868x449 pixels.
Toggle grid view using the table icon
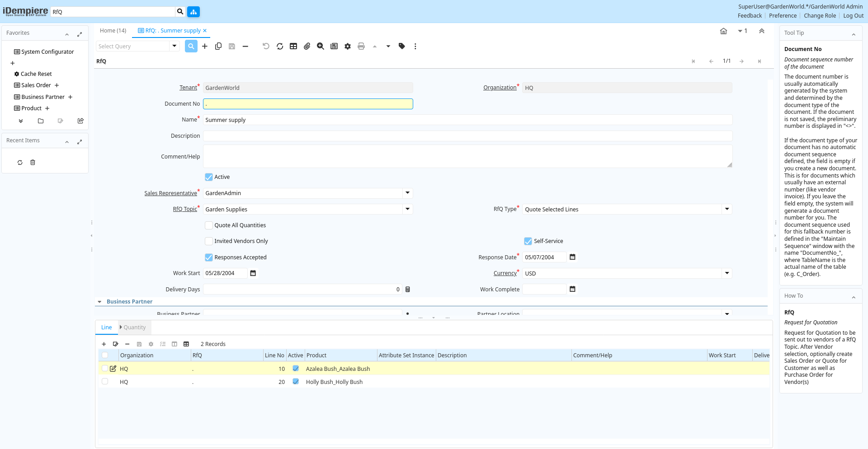(x=293, y=46)
